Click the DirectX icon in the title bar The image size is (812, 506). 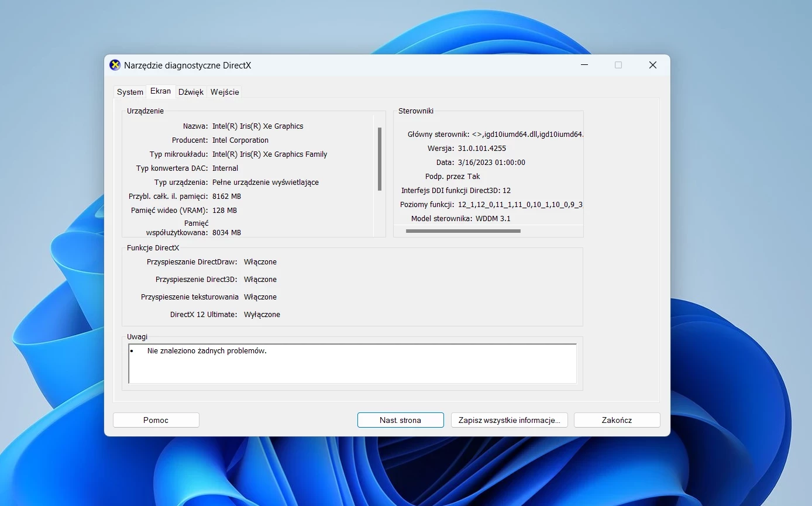click(x=115, y=65)
